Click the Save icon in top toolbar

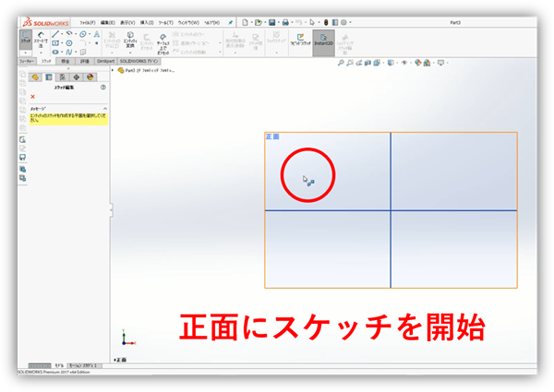click(x=272, y=22)
